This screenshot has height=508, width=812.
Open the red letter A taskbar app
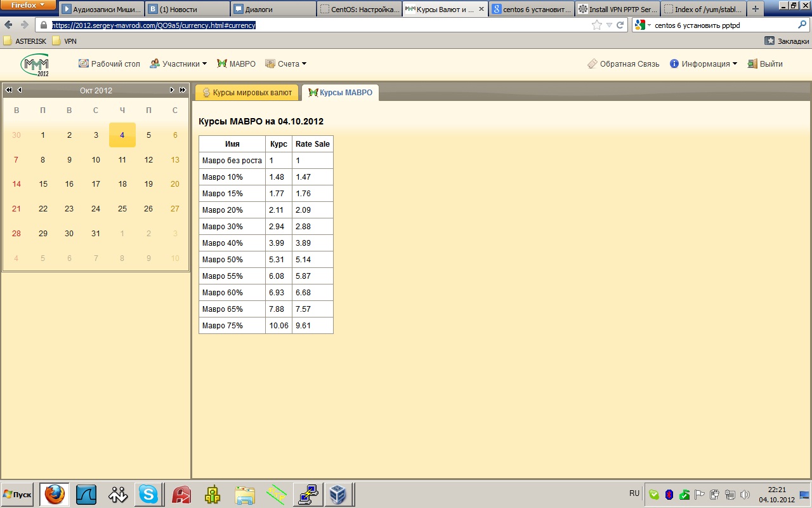coord(183,494)
